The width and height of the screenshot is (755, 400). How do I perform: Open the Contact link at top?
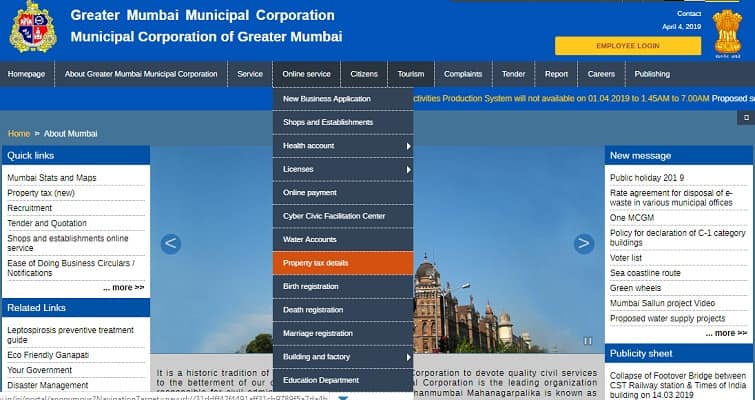click(x=689, y=14)
